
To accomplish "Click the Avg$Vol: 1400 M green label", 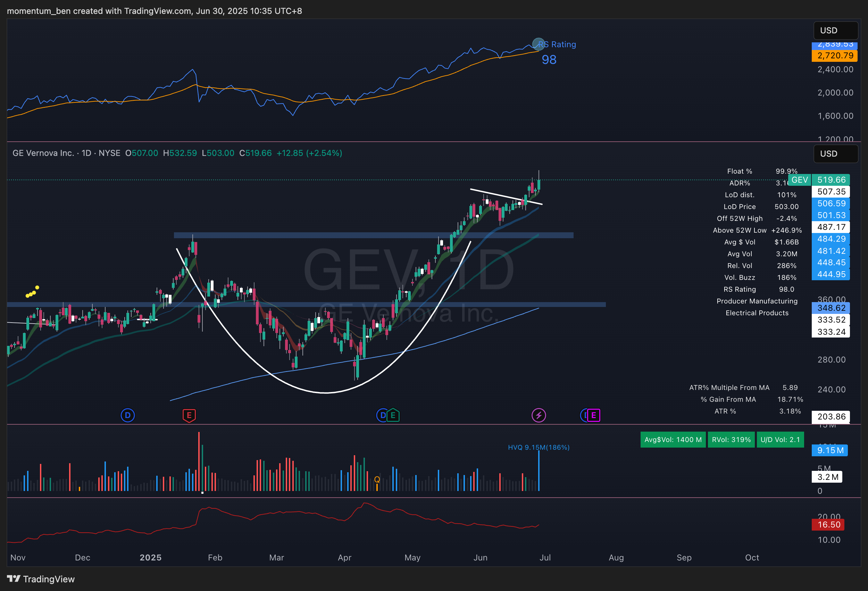I will tap(673, 440).
